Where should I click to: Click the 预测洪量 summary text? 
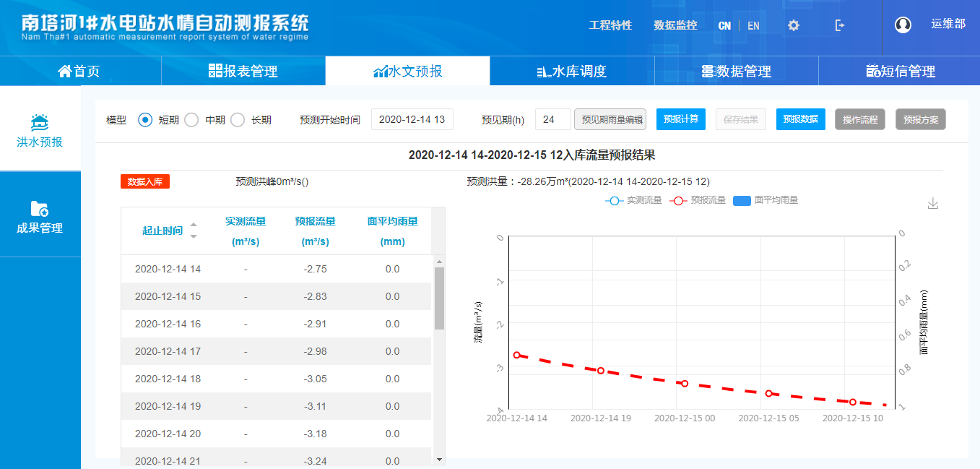(x=589, y=181)
